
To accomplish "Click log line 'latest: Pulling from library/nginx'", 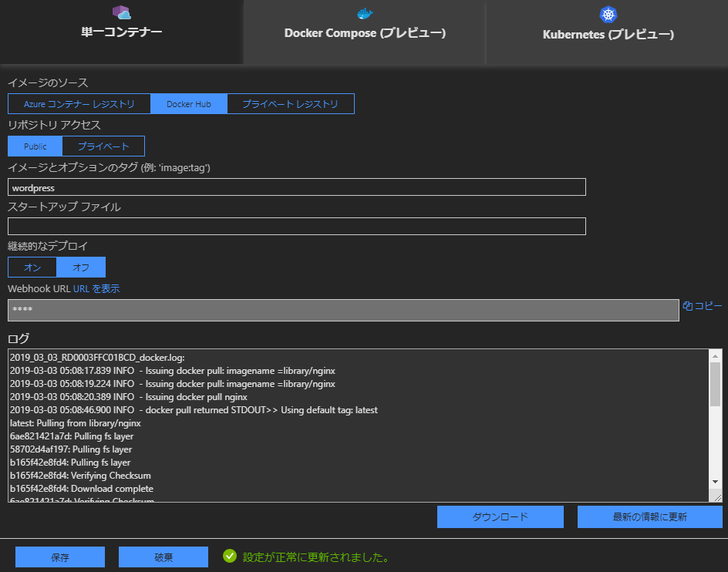I will [x=76, y=423].
